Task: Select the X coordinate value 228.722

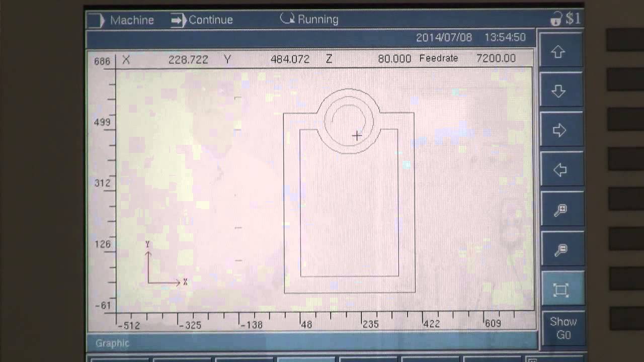Action: point(188,59)
